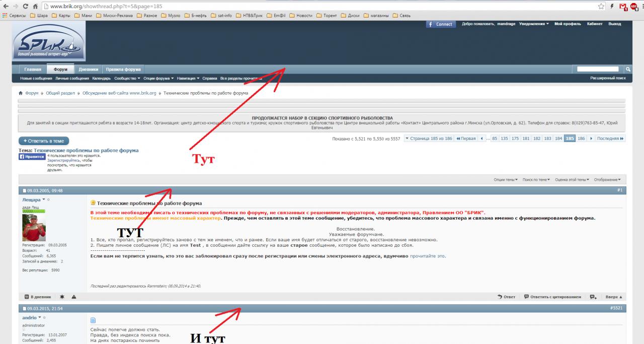The image size is (644, 344).
Task: Click the multi-quote icon on first post
Action: 594,297
